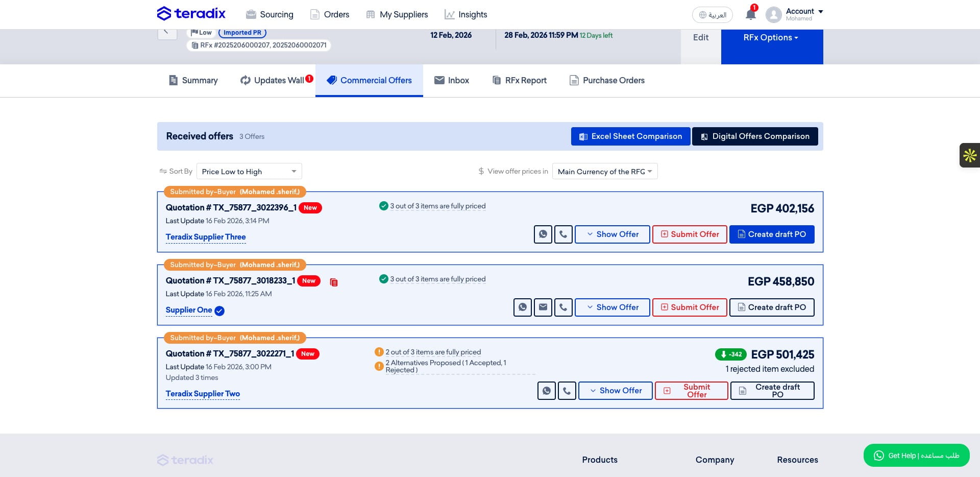980x477 pixels.
Task: Open the Inbox tab
Action: [x=452, y=80]
